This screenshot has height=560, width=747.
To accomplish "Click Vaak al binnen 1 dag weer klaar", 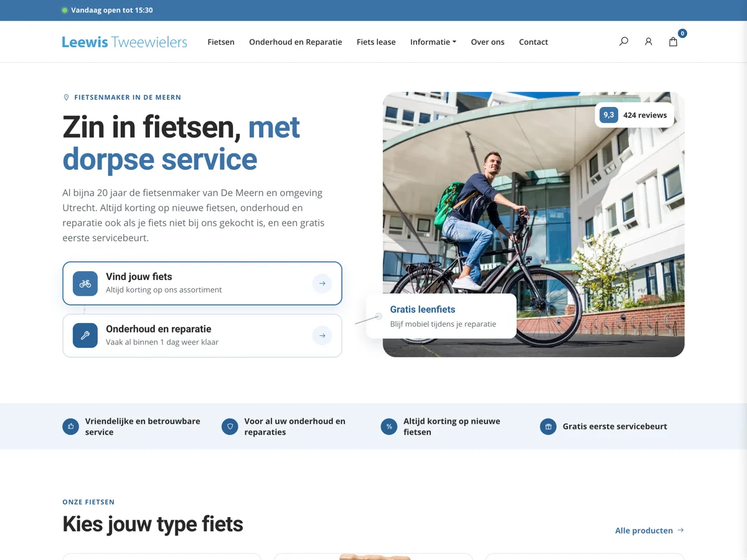I will [x=162, y=342].
